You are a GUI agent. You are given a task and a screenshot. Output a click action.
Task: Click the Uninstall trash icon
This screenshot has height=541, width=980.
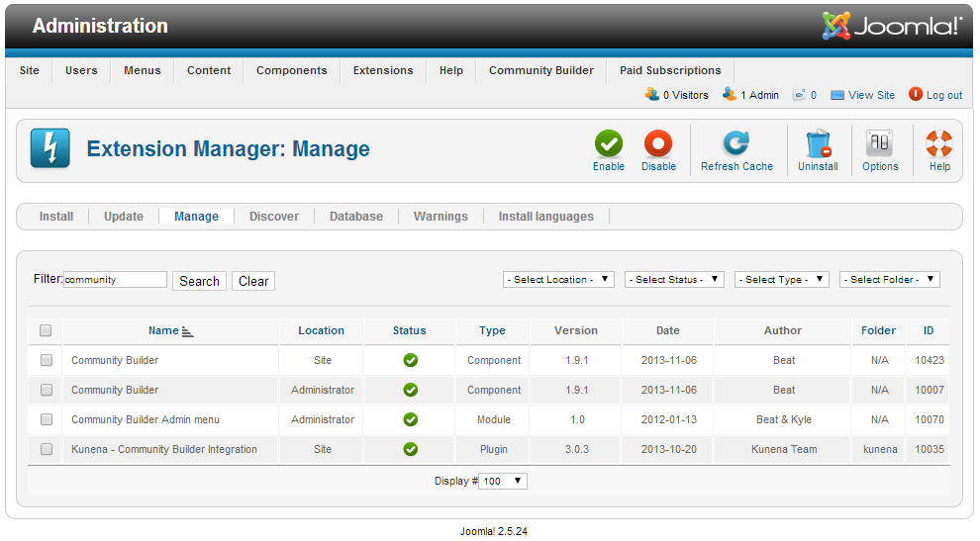tap(818, 143)
